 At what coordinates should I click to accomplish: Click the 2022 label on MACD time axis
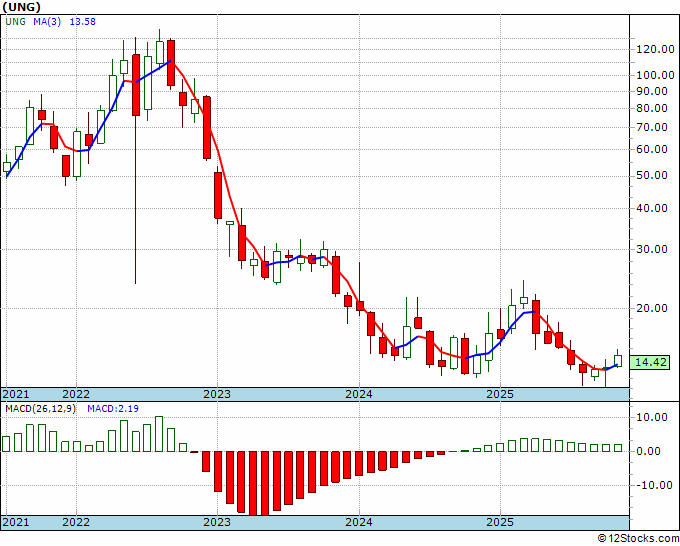pos(76,522)
